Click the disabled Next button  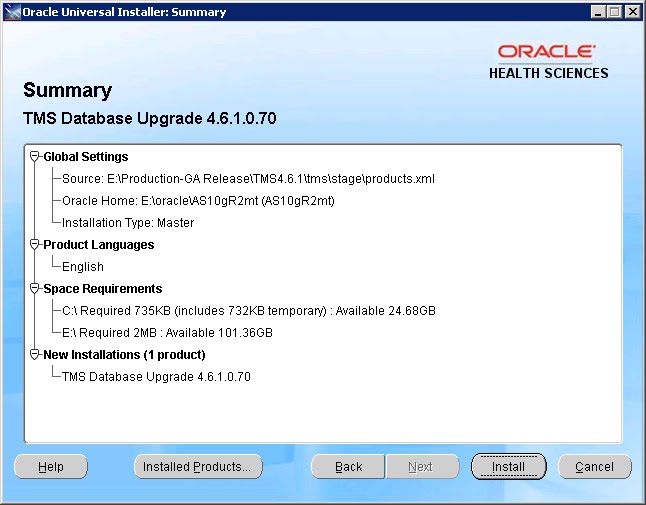(x=422, y=467)
